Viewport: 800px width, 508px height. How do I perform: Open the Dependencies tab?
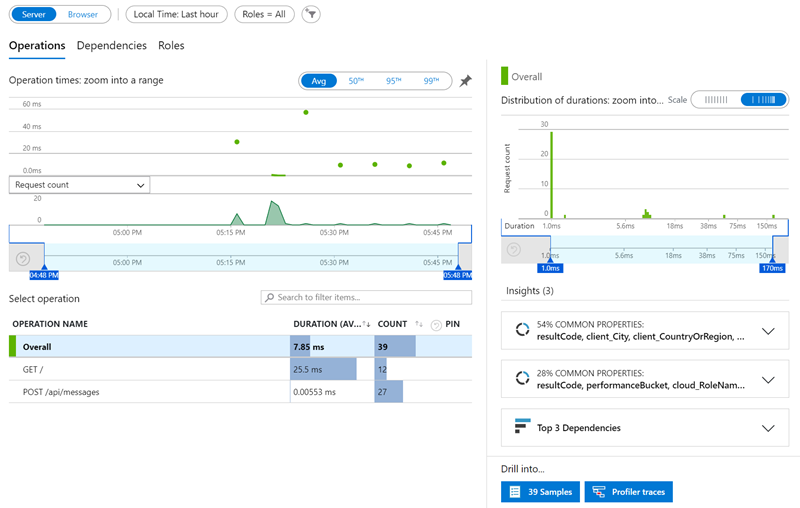[x=112, y=45]
